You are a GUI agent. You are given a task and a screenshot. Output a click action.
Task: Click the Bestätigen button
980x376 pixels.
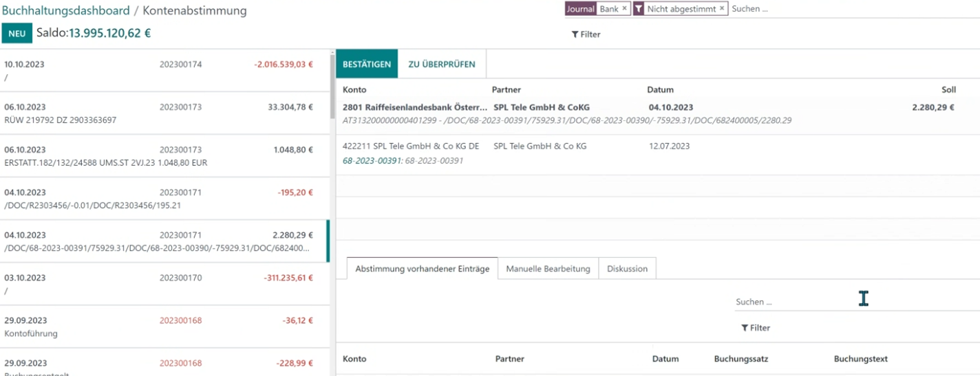click(x=367, y=64)
